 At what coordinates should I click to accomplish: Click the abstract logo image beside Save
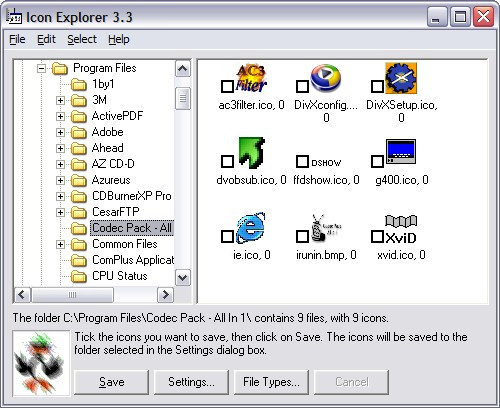click(41, 363)
